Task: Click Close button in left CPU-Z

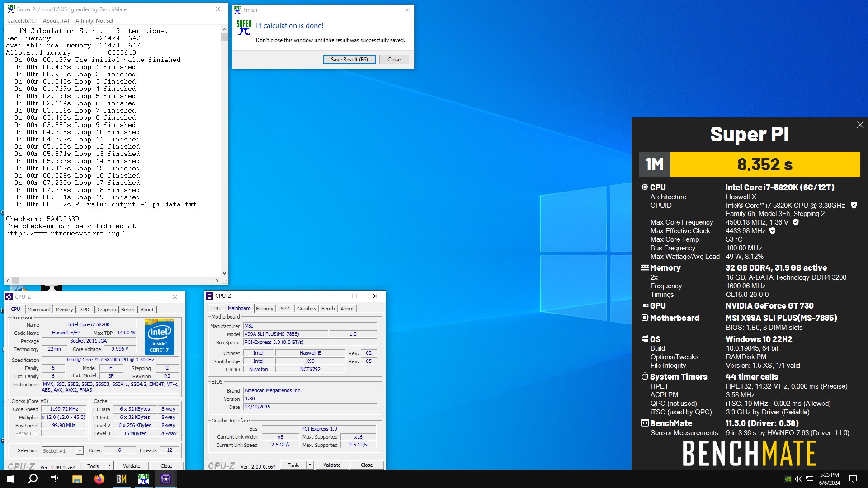Action: [x=166, y=466]
